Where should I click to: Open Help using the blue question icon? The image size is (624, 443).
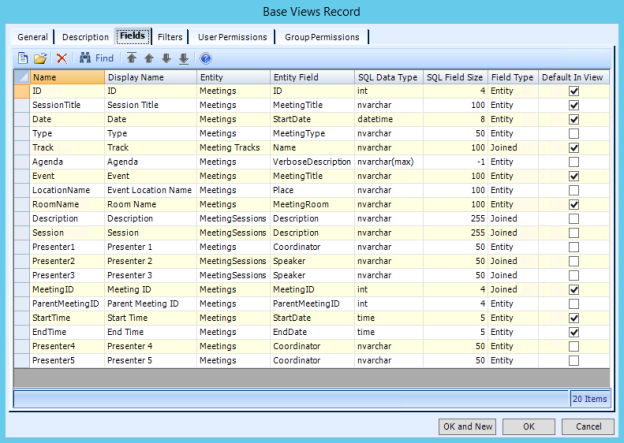[206, 59]
